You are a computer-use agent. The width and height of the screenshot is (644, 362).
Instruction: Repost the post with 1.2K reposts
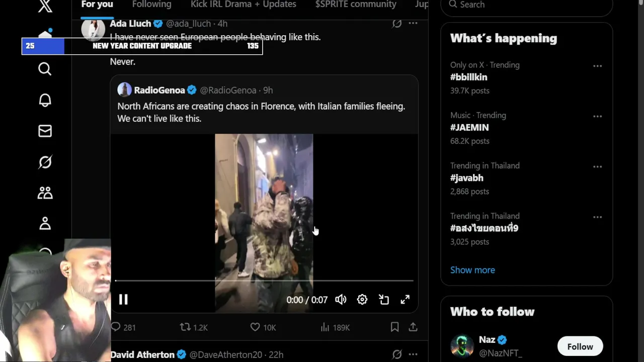pos(185,327)
